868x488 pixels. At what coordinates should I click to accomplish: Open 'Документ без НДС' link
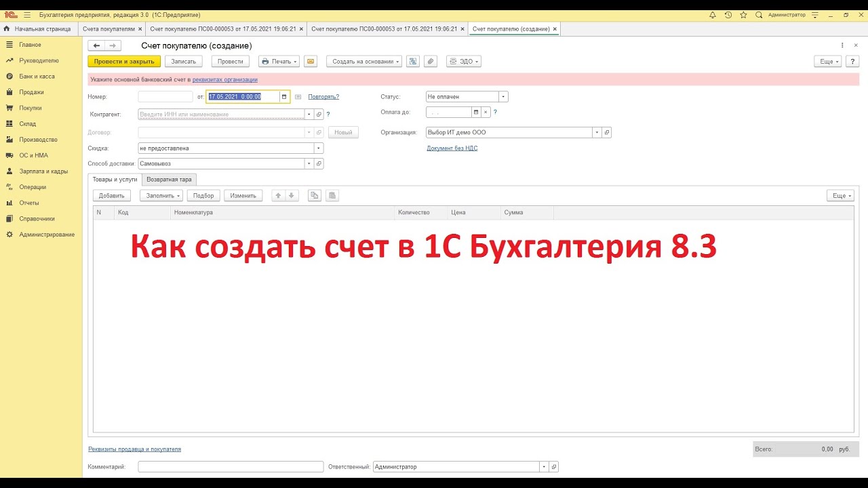click(x=452, y=148)
